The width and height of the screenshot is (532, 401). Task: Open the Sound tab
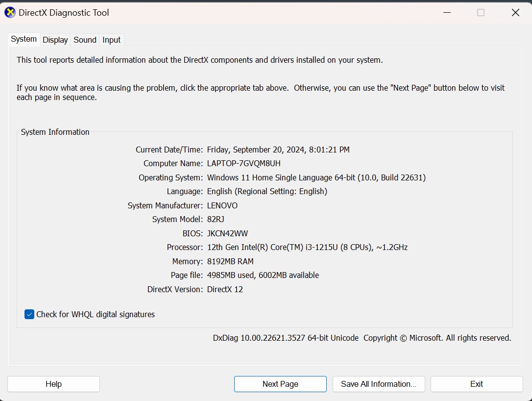85,40
